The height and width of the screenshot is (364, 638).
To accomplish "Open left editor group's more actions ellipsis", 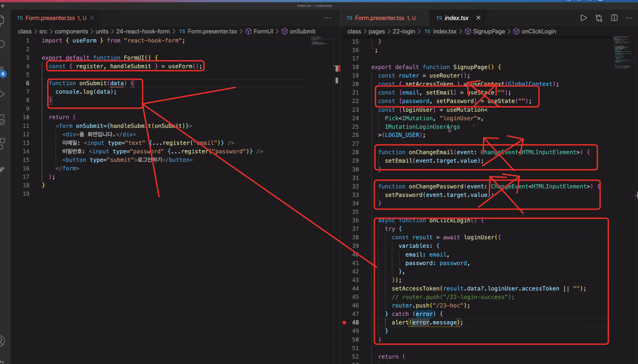I will tap(328, 18).
